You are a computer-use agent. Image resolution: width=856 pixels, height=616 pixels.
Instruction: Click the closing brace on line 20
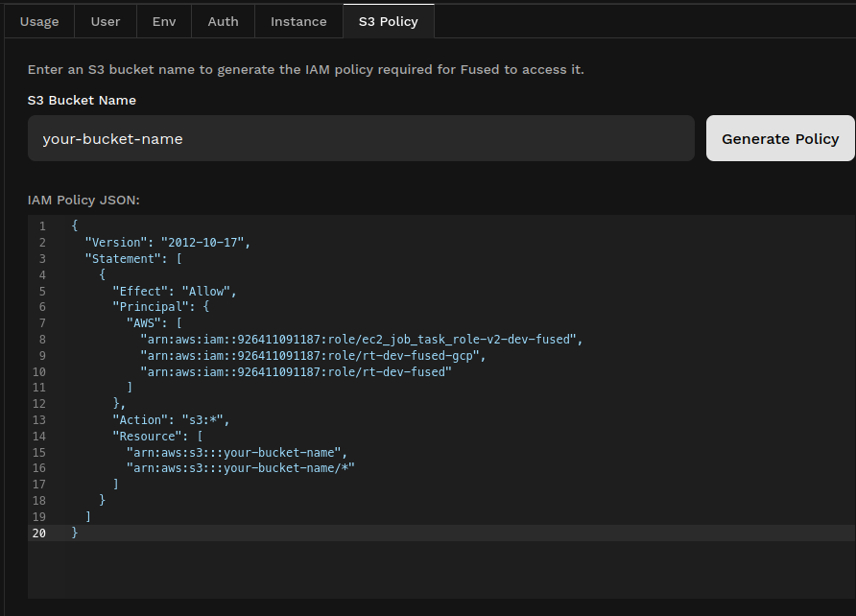click(75, 533)
